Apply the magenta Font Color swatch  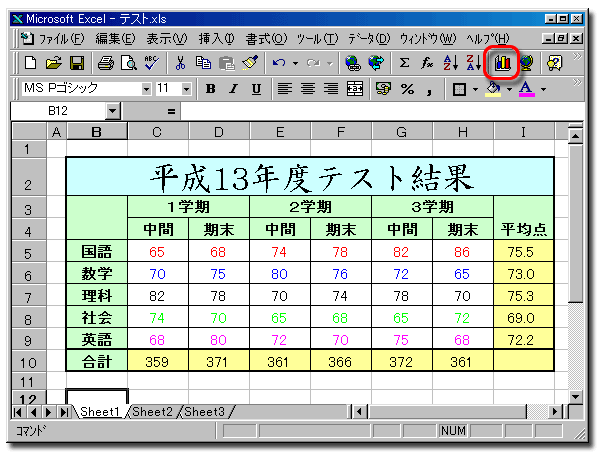point(527,89)
